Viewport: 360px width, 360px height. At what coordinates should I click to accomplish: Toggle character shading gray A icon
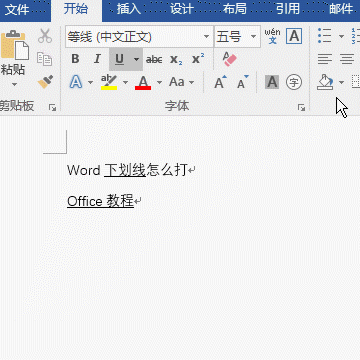tap(272, 82)
